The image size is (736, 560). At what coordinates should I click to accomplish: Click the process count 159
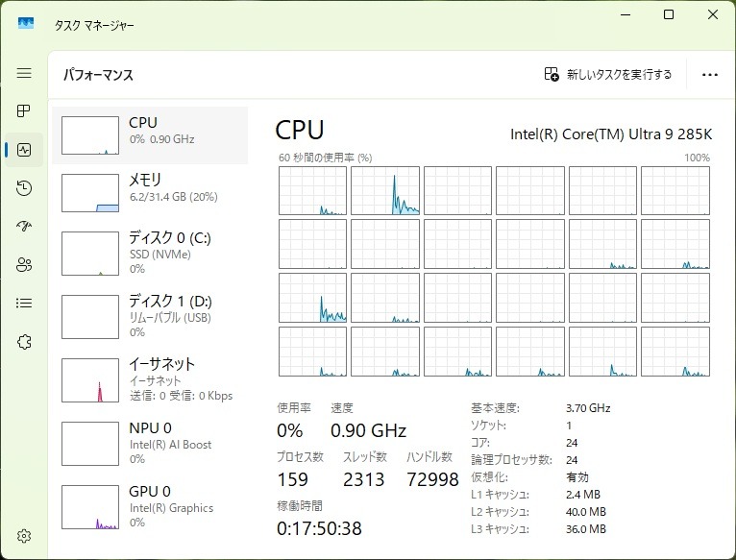click(x=292, y=479)
